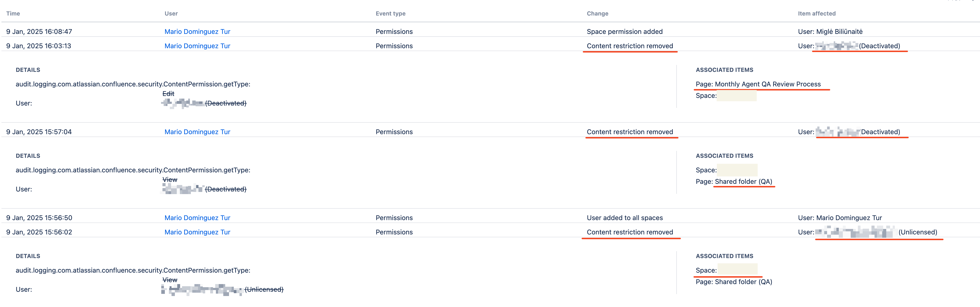Click the User column header

click(x=171, y=13)
